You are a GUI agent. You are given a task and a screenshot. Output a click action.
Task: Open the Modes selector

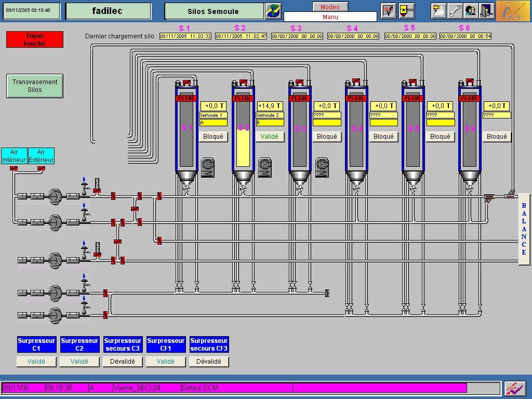[x=330, y=7]
